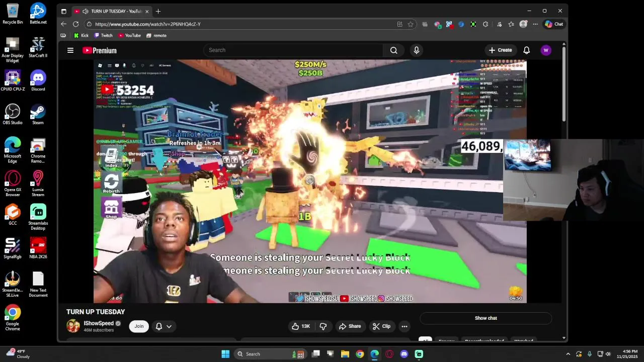Open taskbar clock and date
This screenshot has width=644, height=362.
click(x=630, y=354)
